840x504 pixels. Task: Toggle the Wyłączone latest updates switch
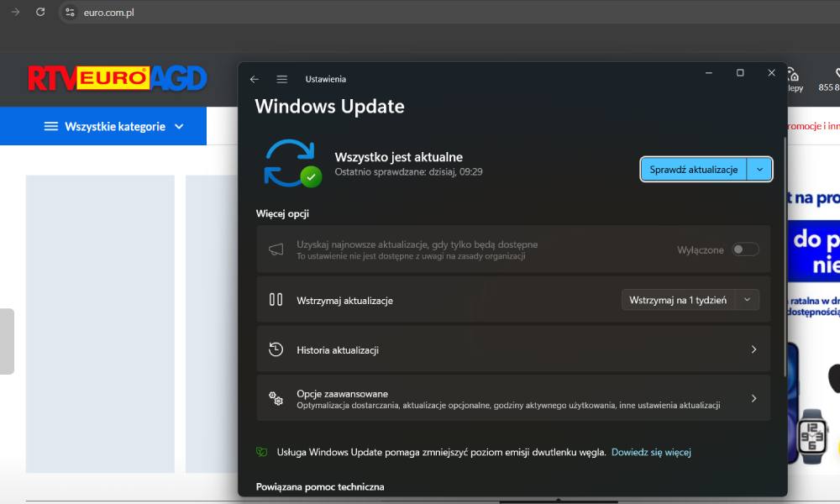[x=745, y=249]
